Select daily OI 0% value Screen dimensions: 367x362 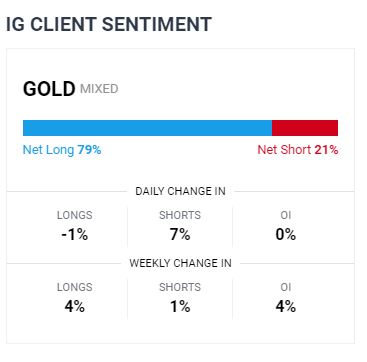286,235
